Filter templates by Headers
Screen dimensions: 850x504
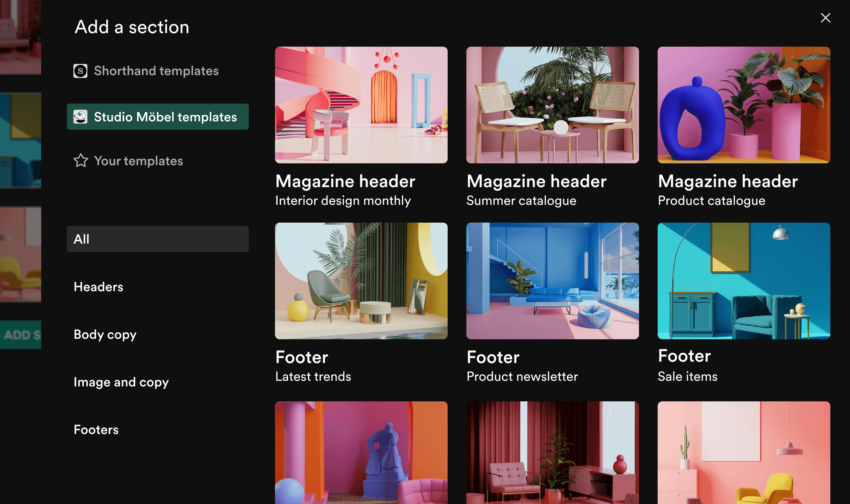(x=98, y=287)
